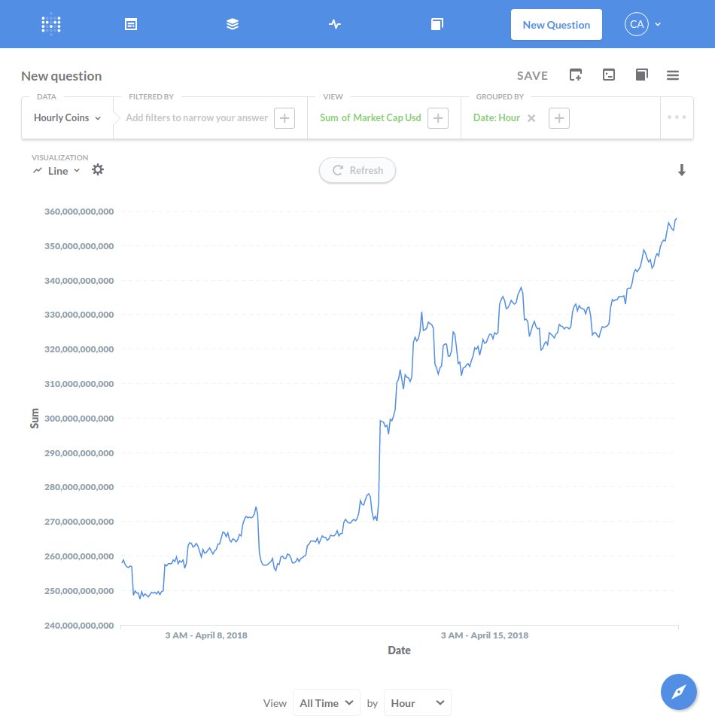Click the compass navigation button
The width and height of the screenshot is (715, 728).
click(678, 692)
